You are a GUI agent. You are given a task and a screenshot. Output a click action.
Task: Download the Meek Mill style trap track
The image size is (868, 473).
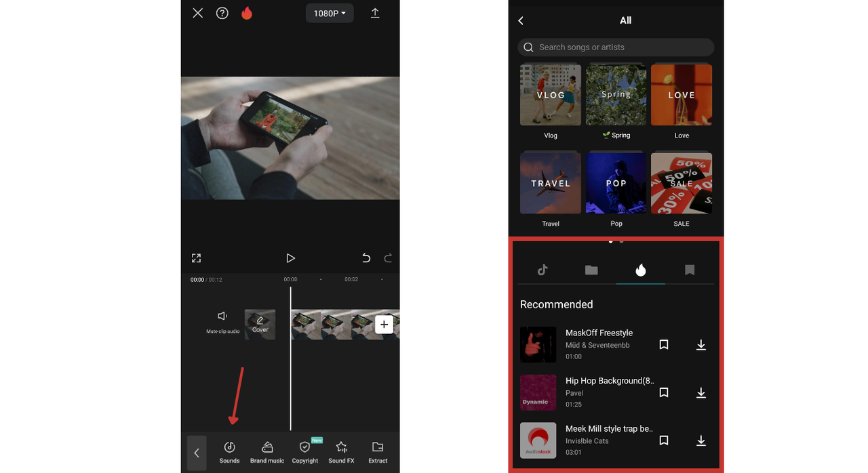click(701, 440)
